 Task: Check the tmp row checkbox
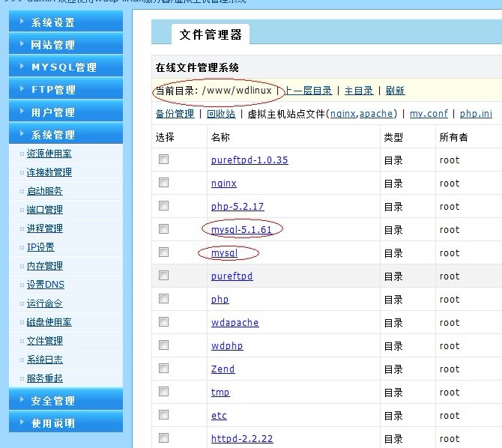click(163, 392)
